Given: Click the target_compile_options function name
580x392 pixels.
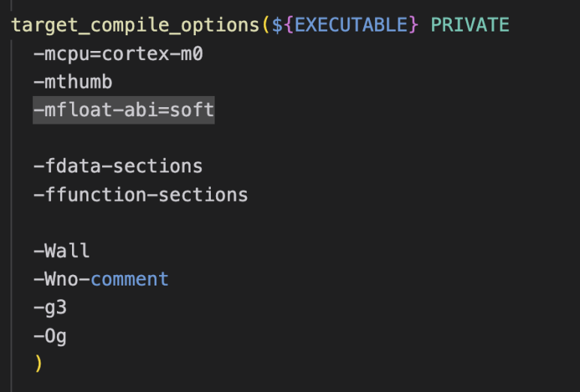Looking at the screenshot, I should coord(135,25).
